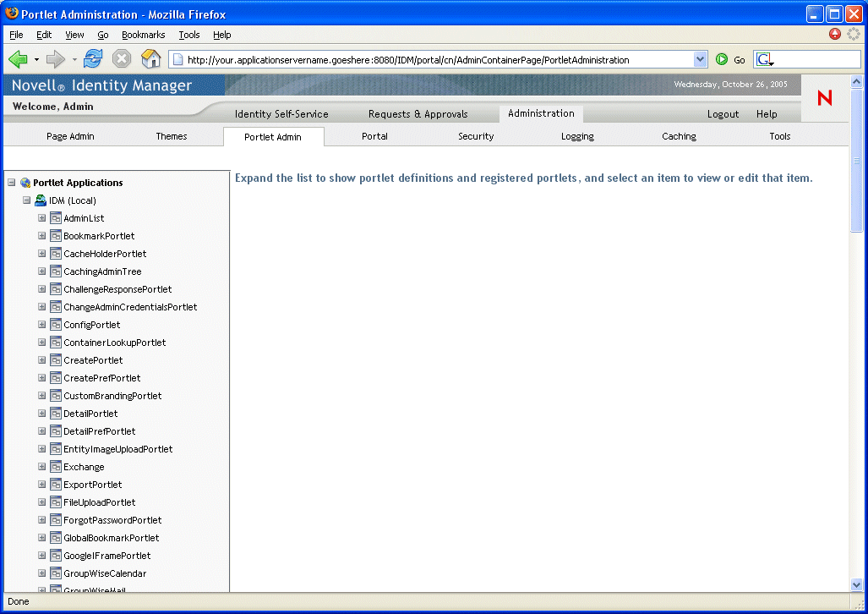This screenshot has height=614, width=868.
Task: Click the IDM (Local) server icon
Action: (41, 200)
